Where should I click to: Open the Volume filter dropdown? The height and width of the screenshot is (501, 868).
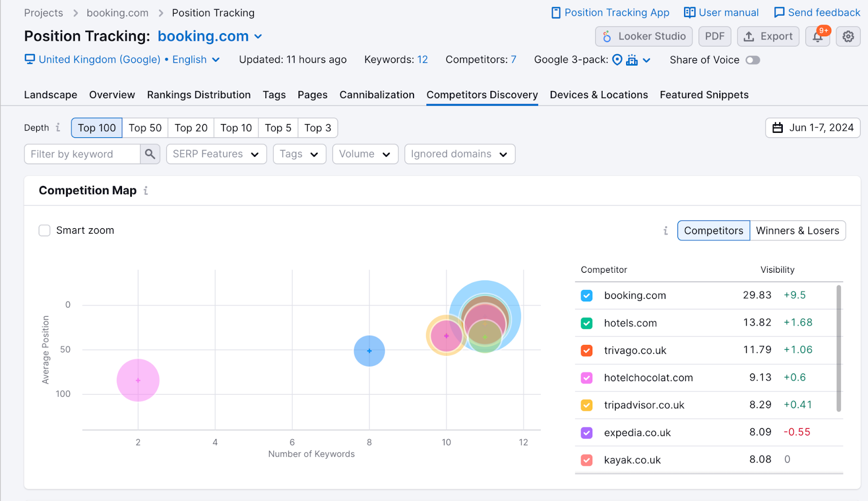pyautogui.click(x=365, y=154)
